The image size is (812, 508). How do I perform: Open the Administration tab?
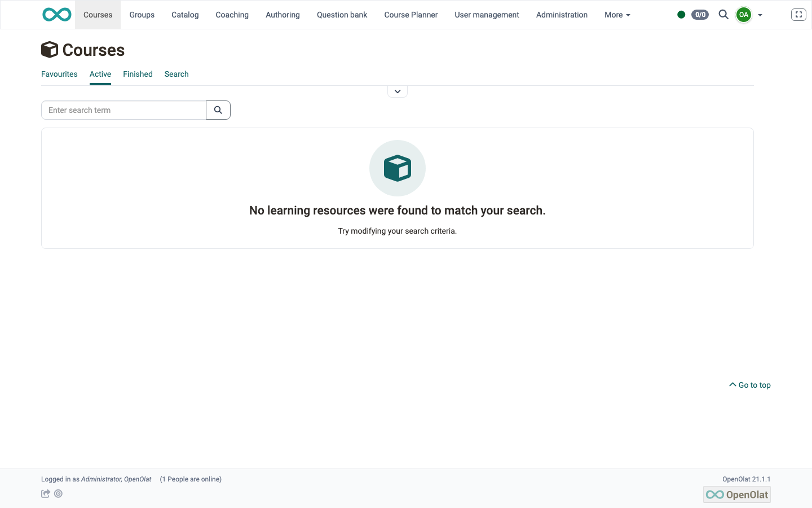(562, 15)
